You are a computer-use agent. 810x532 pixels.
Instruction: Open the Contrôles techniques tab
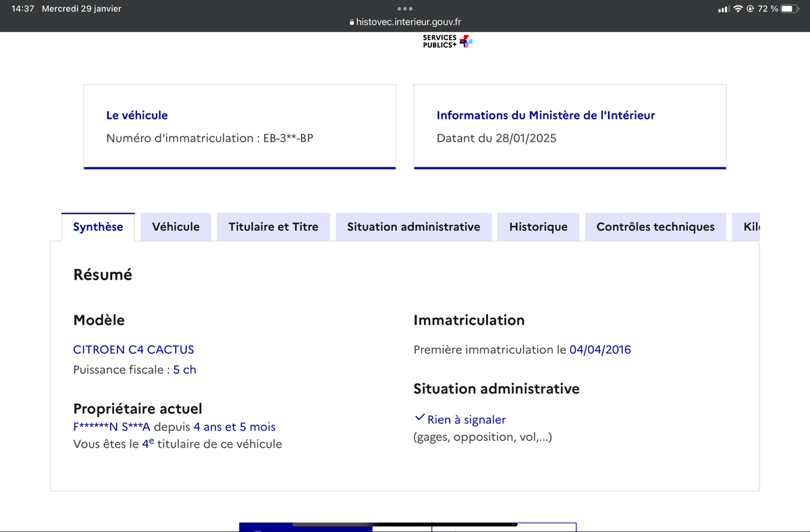pos(655,226)
